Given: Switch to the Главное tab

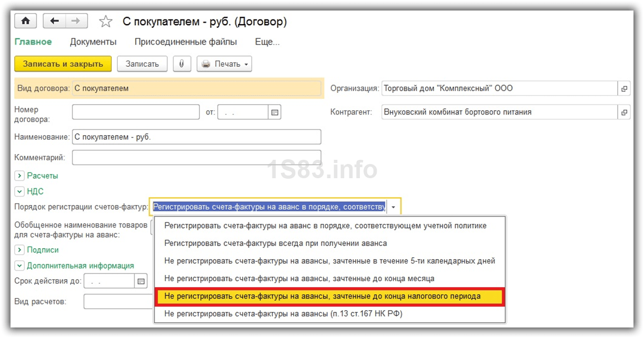Looking at the screenshot, I should [33, 42].
